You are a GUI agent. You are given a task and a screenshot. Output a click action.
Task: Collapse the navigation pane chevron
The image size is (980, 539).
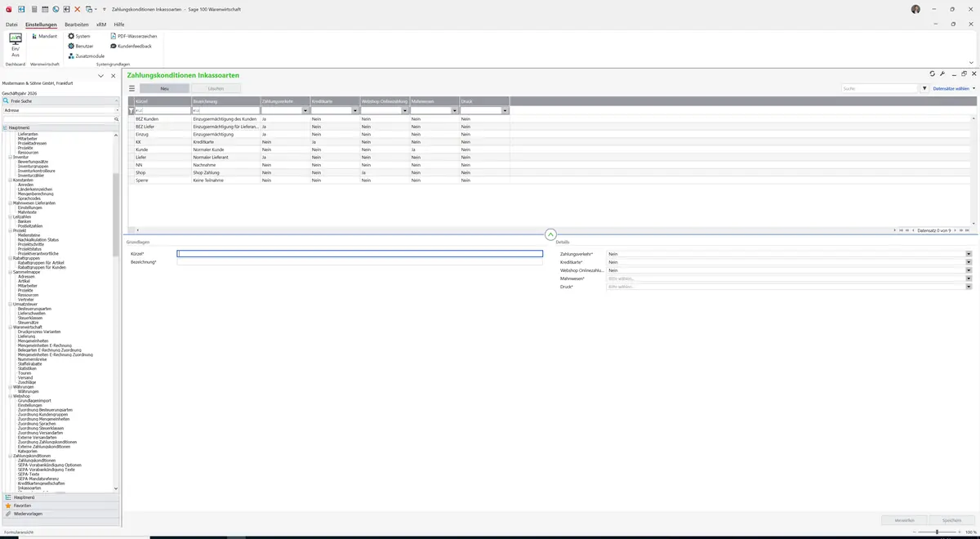[x=100, y=76]
